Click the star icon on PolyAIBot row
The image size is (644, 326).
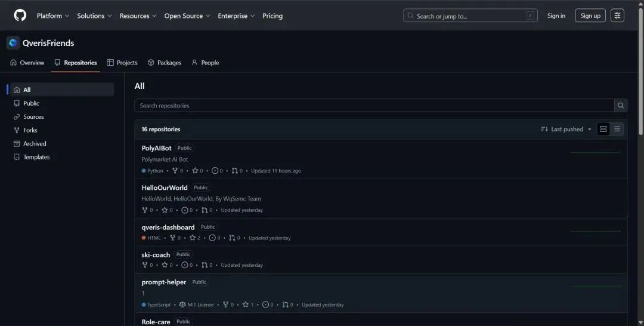pyautogui.click(x=195, y=171)
